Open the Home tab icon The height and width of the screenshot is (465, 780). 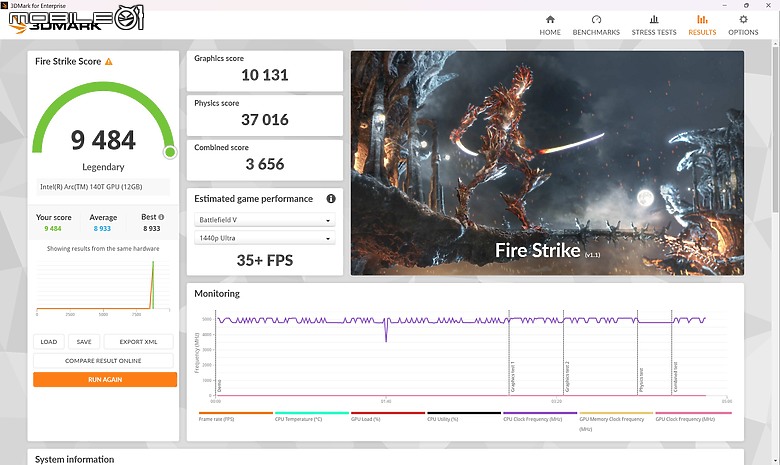550,19
